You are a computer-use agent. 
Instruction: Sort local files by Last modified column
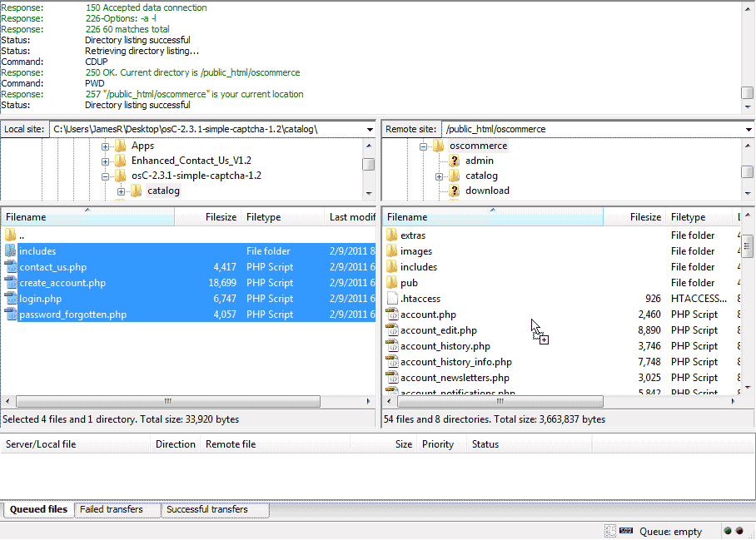350,217
